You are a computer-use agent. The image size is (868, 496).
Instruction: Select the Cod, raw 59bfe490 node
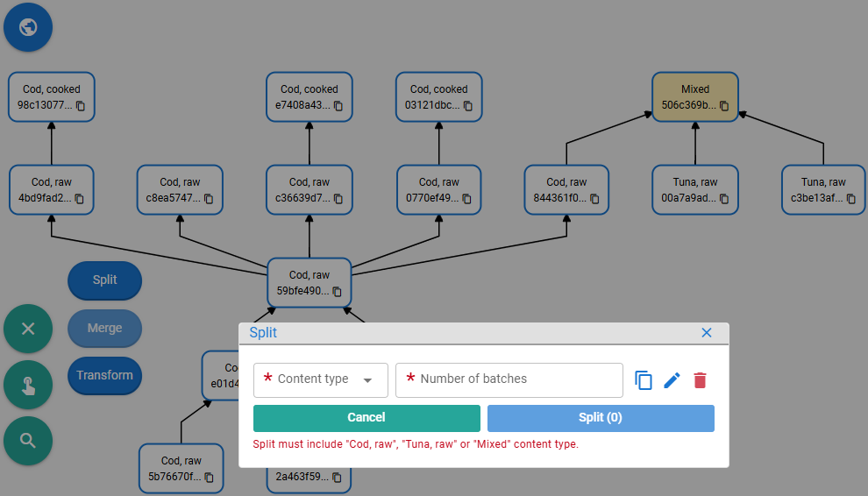[309, 283]
